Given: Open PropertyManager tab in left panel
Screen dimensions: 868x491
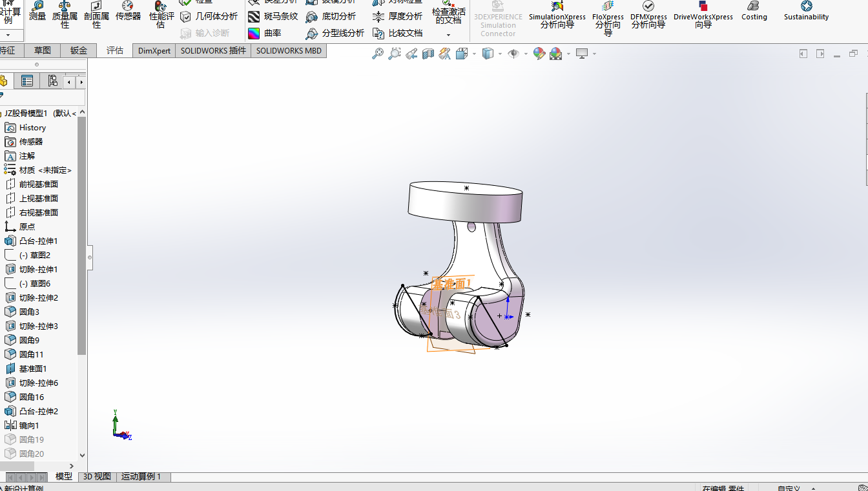Looking at the screenshot, I should coord(27,81).
